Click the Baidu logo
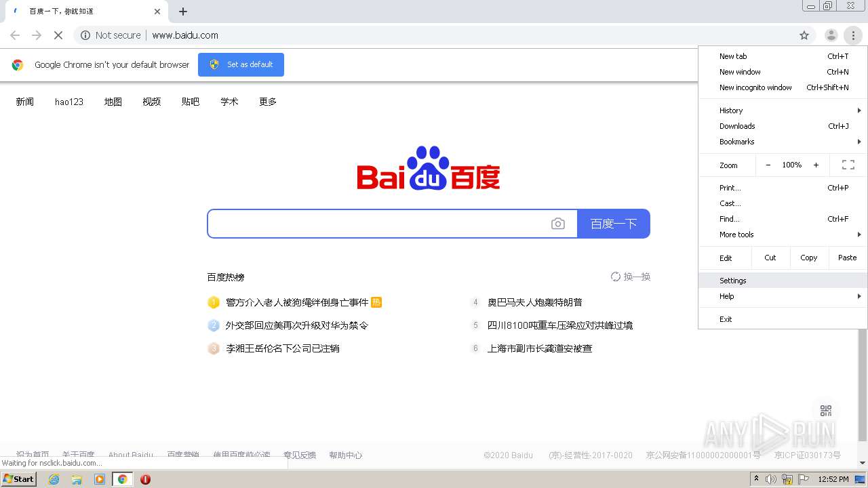 click(x=429, y=167)
